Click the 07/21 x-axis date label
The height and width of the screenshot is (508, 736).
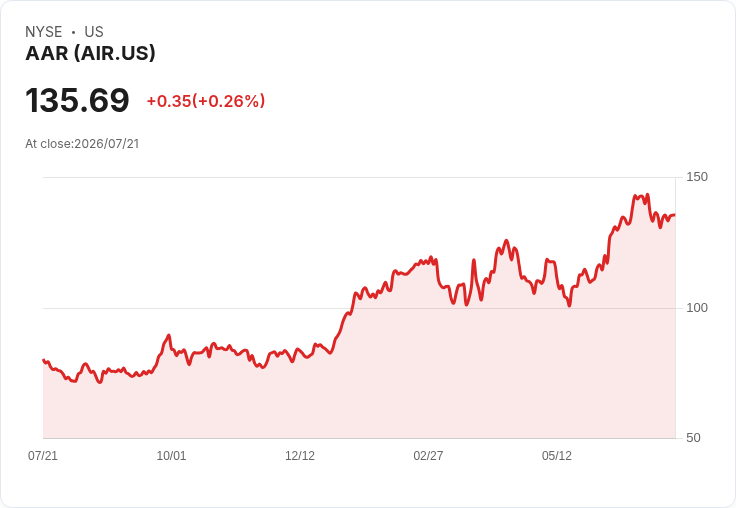43,455
